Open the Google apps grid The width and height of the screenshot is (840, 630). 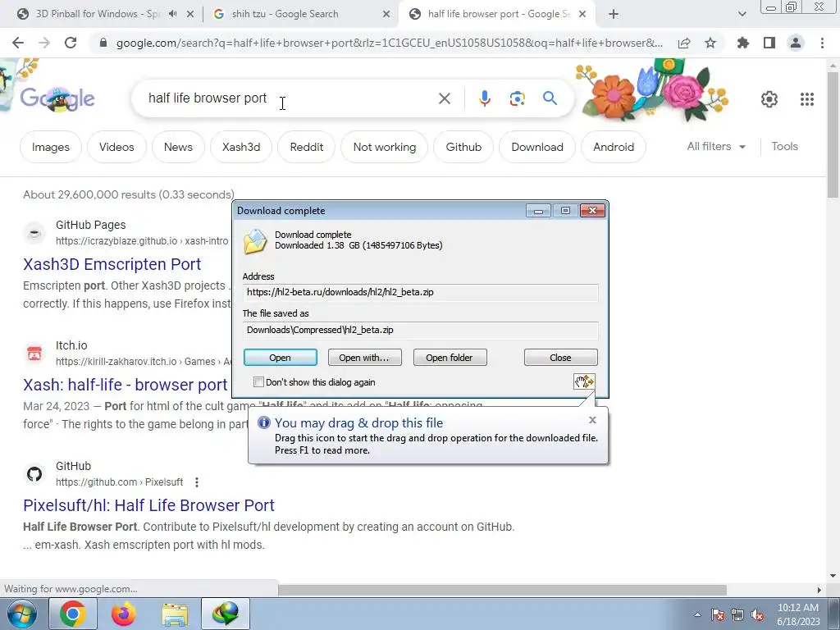807,99
